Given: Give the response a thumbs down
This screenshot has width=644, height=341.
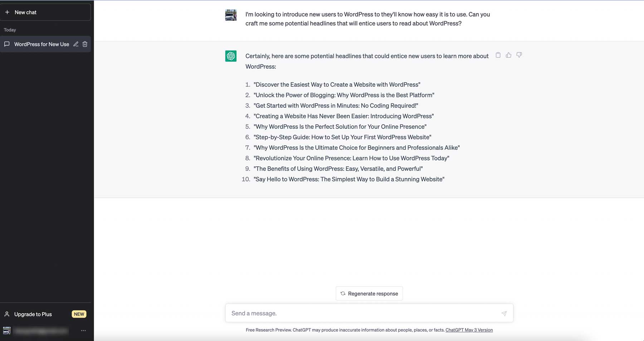Looking at the screenshot, I should [x=519, y=55].
